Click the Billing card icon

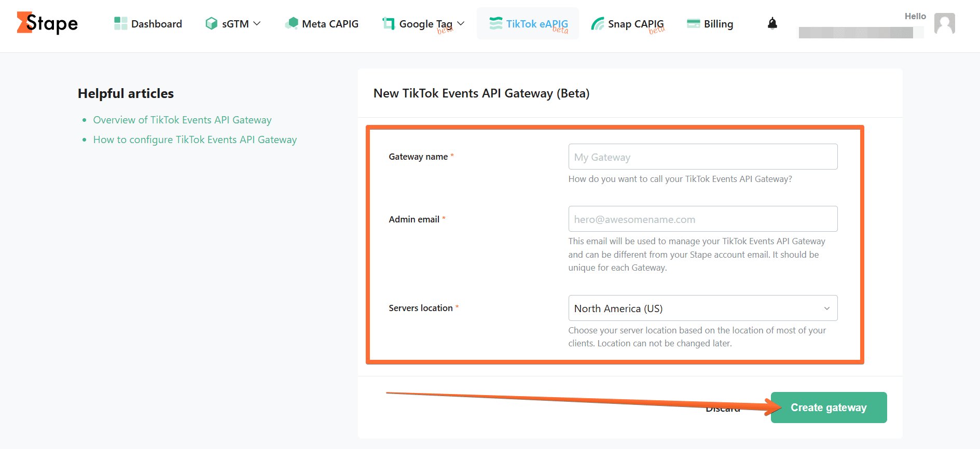(694, 23)
